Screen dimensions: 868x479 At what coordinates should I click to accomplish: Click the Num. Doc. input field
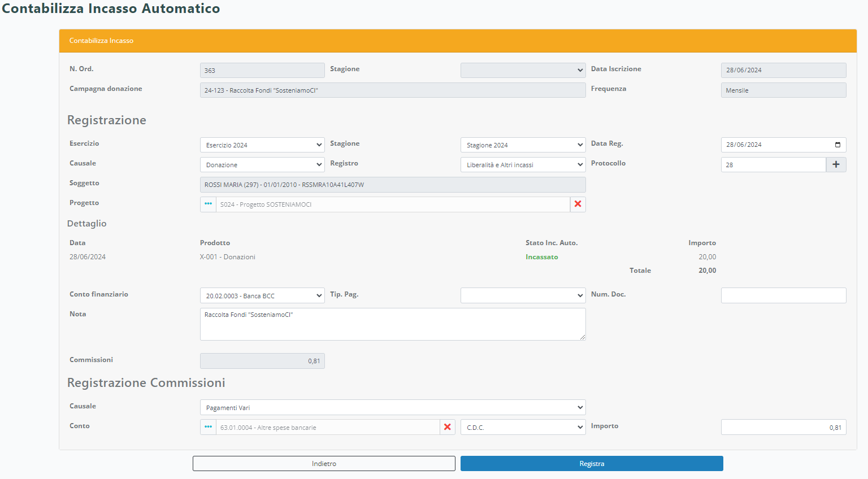coord(783,295)
